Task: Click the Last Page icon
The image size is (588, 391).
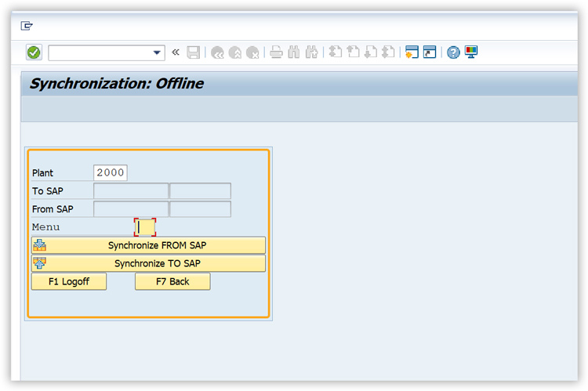Action: pos(388,52)
